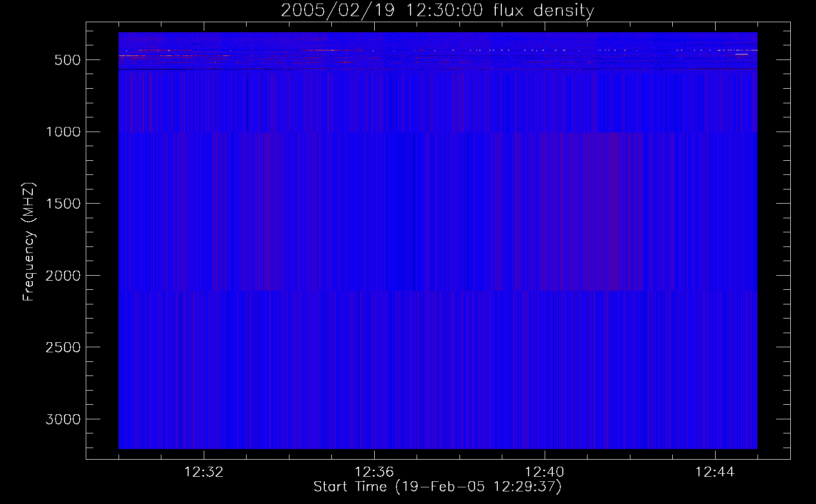Image resolution: width=816 pixels, height=504 pixels.
Task: Select the 12:44 time tick label
Action: click(715, 472)
